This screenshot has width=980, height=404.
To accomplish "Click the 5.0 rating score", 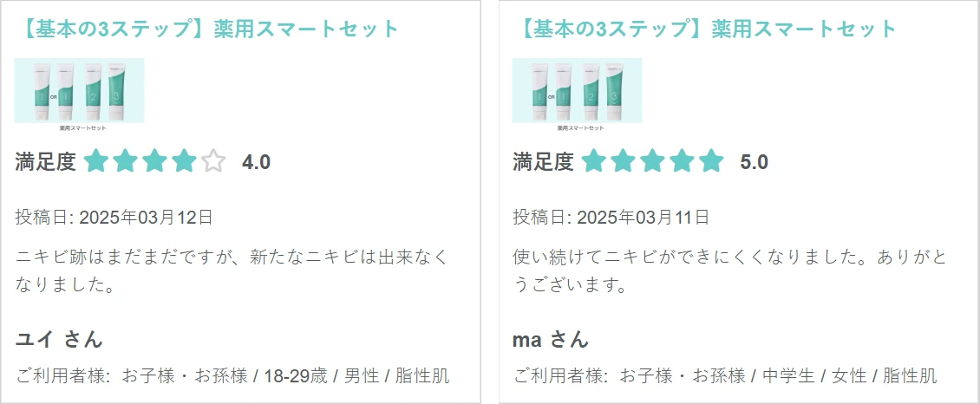I will tap(754, 162).
